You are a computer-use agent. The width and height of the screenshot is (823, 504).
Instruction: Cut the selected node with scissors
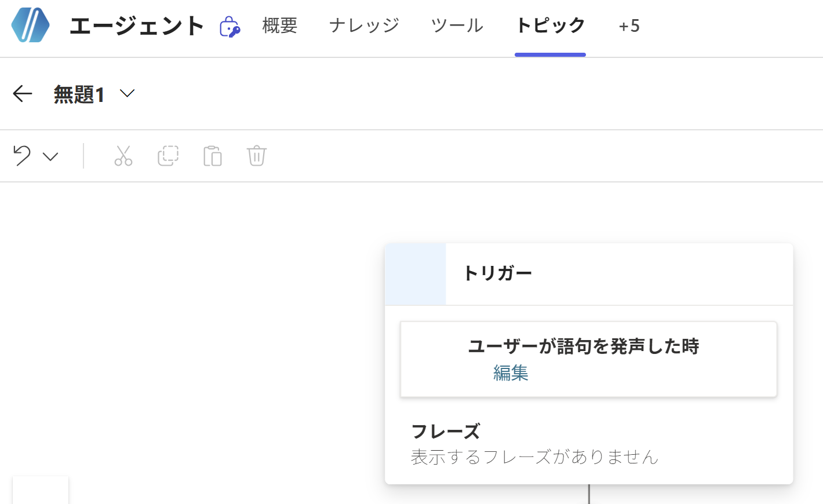tap(123, 156)
